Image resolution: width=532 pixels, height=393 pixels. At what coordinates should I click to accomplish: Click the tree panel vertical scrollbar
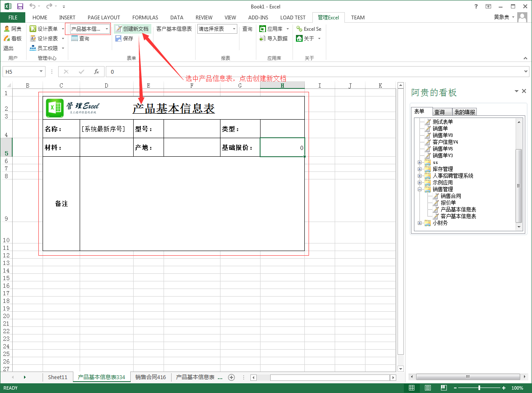[519, 185]
